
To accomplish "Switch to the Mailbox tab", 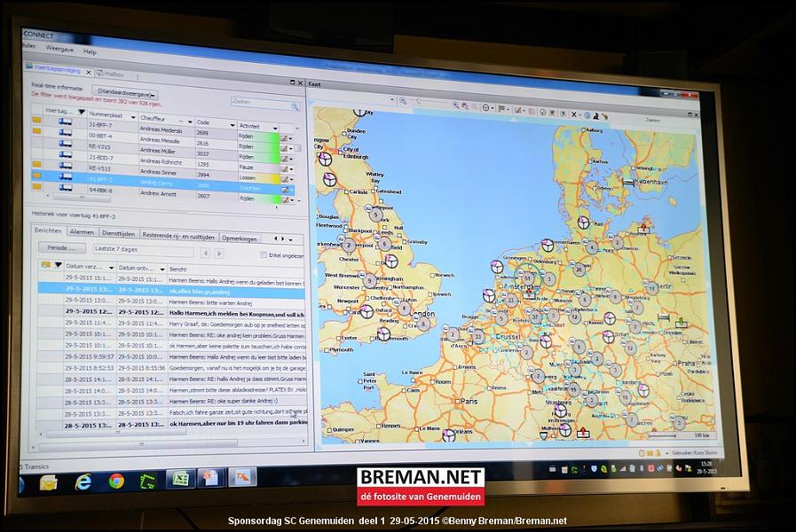I will (x=111, y=74).
